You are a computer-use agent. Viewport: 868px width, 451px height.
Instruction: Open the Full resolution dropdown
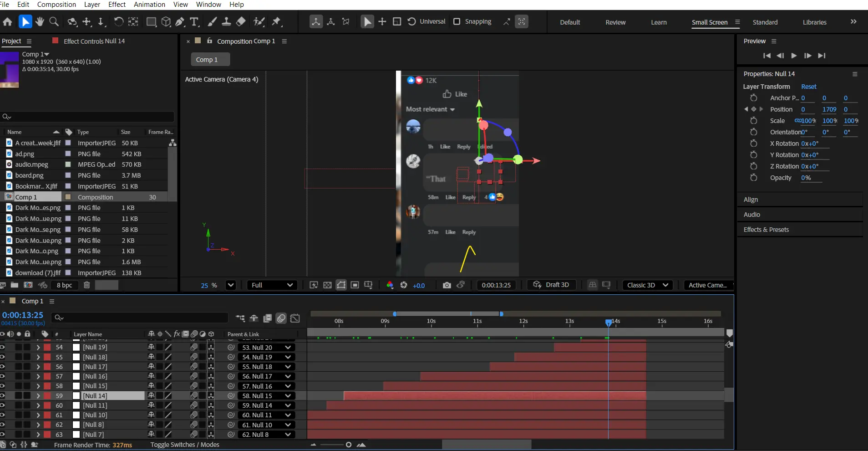coord(272,285)
